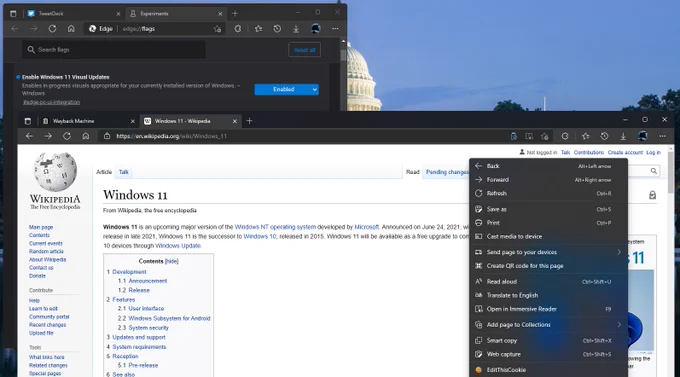Select Forward in context menu
The height and width of the screenshot is (377, 680).
[x=549, y=180]
